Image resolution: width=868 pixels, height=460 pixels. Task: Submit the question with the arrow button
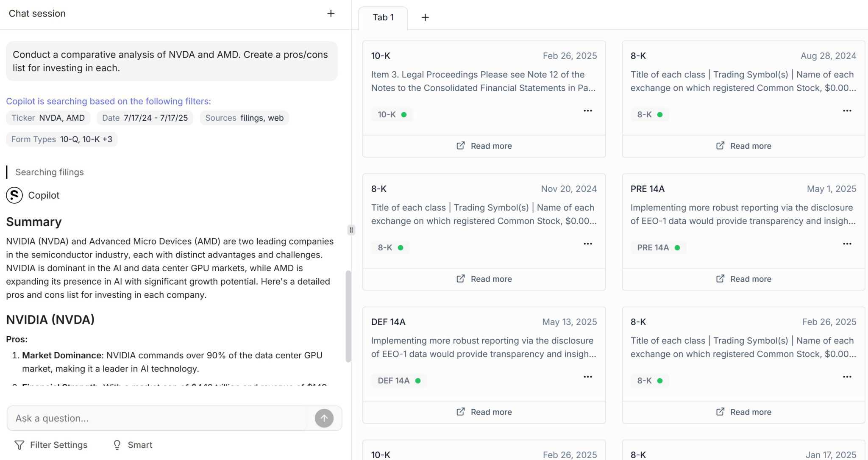click(x=324, y=418)
